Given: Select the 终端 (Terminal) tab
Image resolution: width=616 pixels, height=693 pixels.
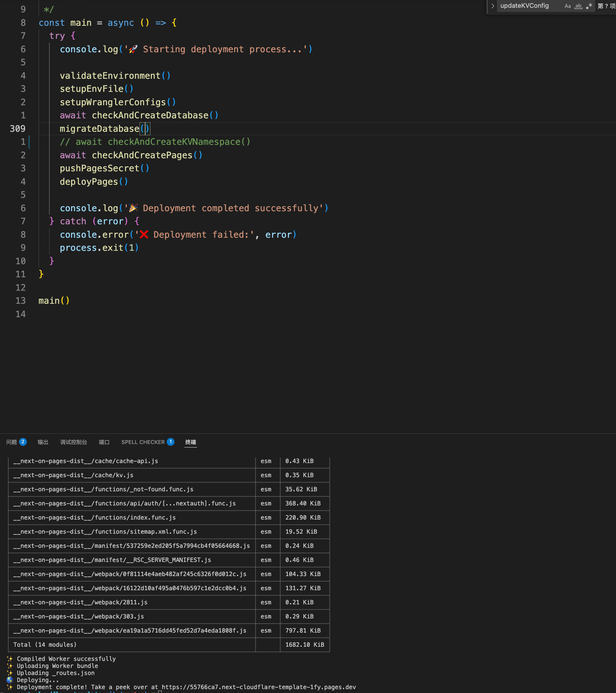Looking at the screenshot, I should pos(190,442).
